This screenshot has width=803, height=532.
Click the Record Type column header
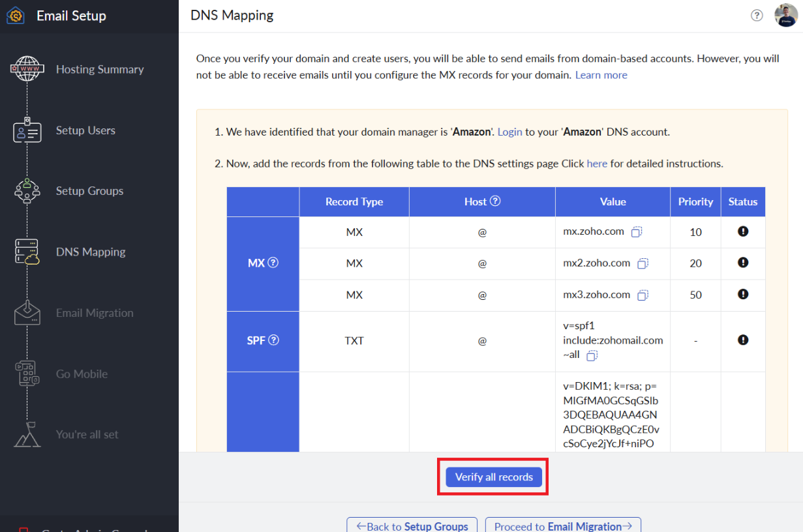click(x=354, y=201)
